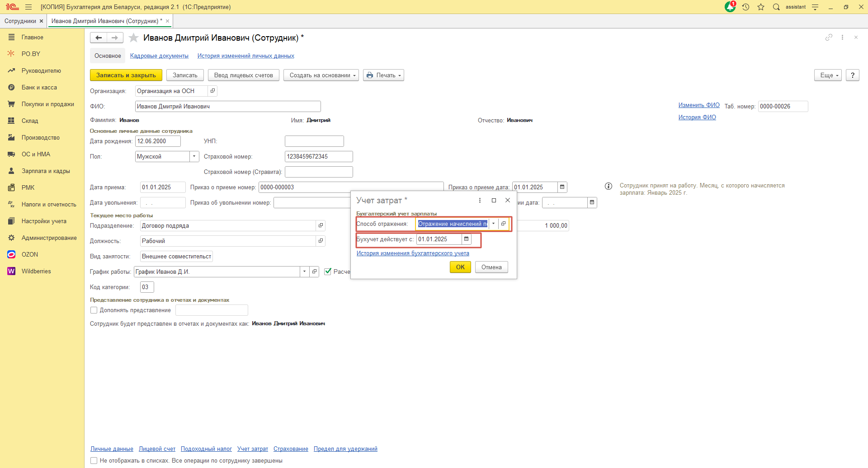868x468 pixels.
Task: Open the search magnifier in title bar
Action: coord(776,7)
